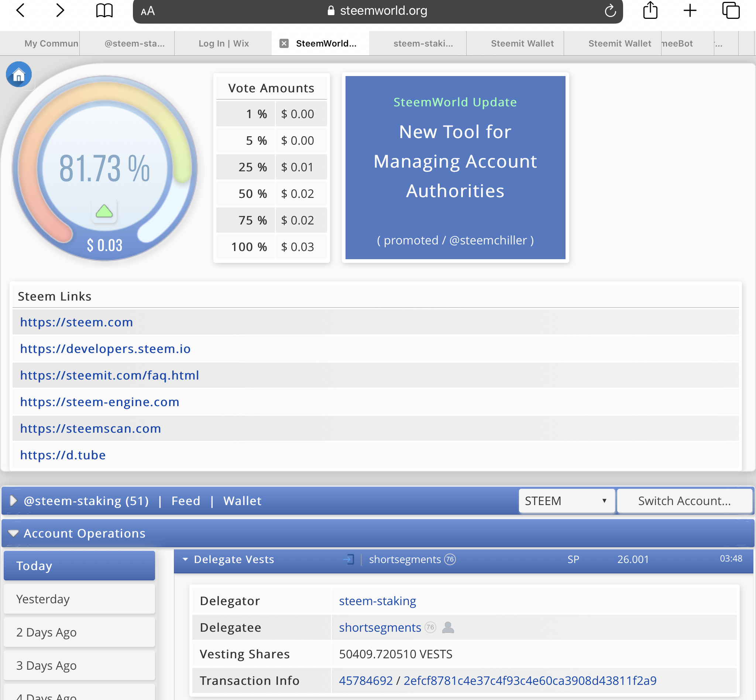Open Safari bookmarks book icon
Image resolution: width=756 pixels, height=700 pixels.
[x=104, y=11]
